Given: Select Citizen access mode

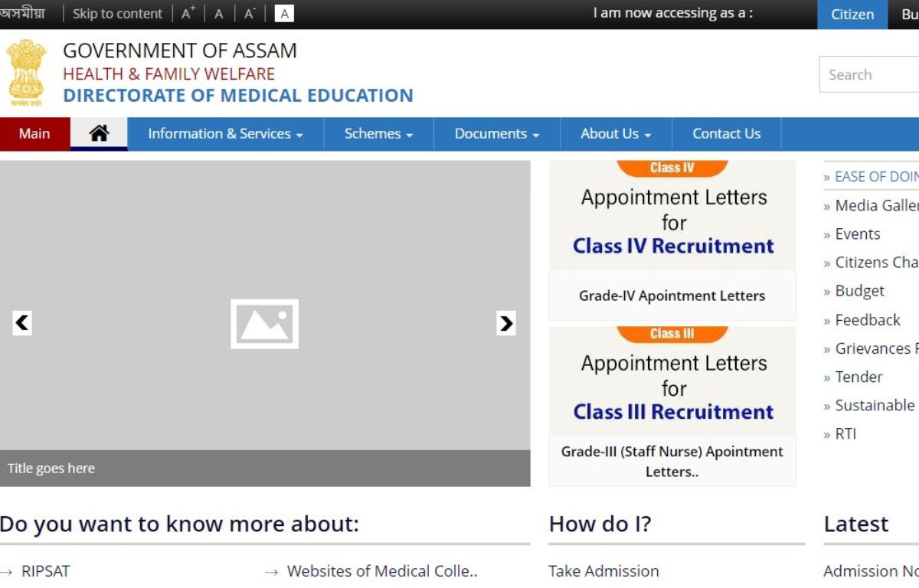Looking at the screenshot, I should pos(852,15).
